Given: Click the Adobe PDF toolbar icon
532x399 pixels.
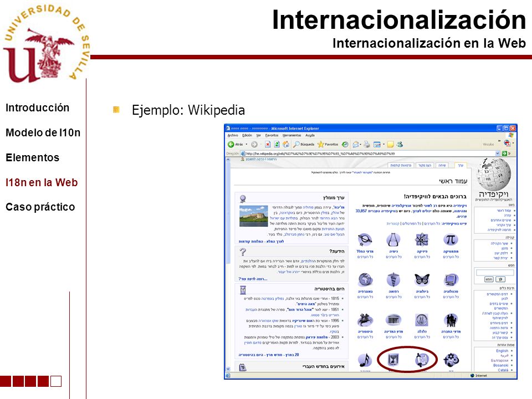Looking at the screenshot, I should pos(507,143).
